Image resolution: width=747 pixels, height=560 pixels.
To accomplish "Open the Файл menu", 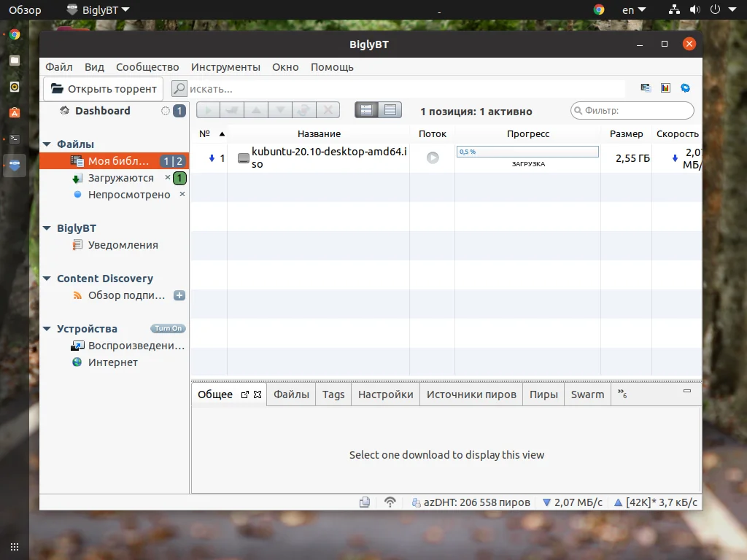I will point(59,67).
